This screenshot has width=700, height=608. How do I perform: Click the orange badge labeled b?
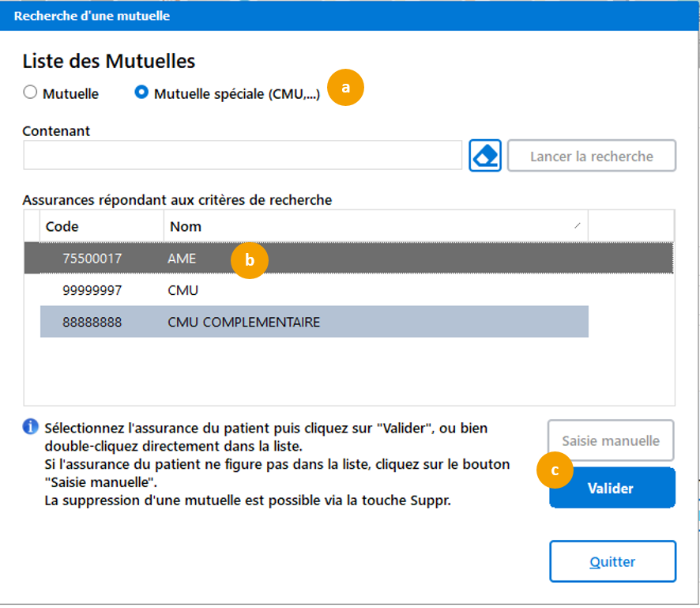pos(250,261)
